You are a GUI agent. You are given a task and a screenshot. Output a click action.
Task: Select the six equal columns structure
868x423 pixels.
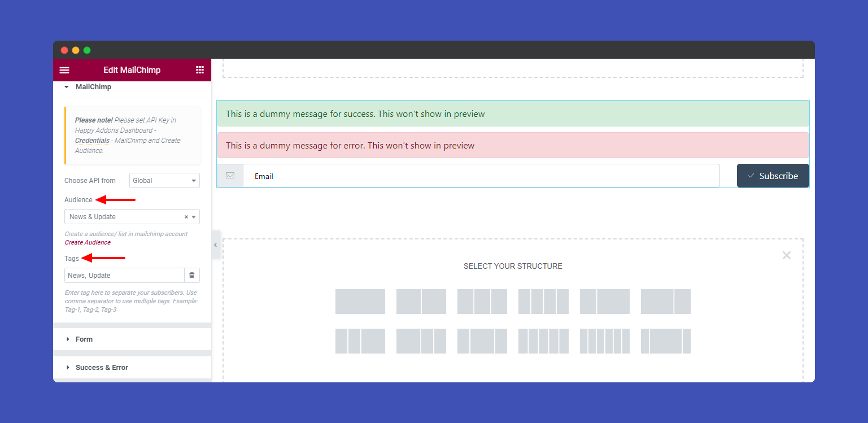pos(605,341)
